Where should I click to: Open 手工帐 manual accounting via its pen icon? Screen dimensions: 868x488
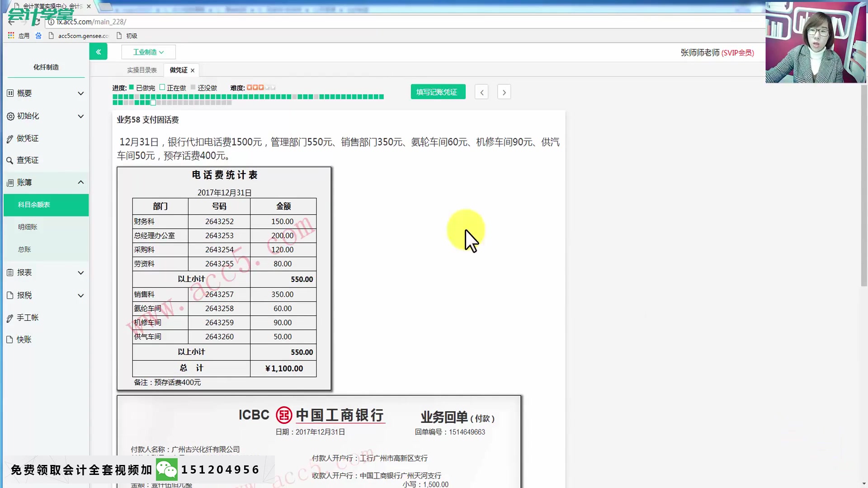[x=9, y=318]
